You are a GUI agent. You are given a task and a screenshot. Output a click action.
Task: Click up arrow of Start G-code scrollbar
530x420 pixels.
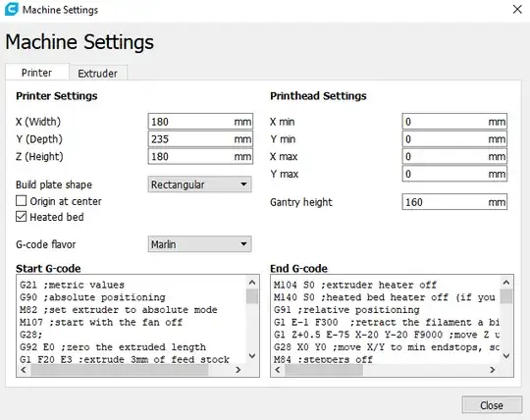coord(252,283)
